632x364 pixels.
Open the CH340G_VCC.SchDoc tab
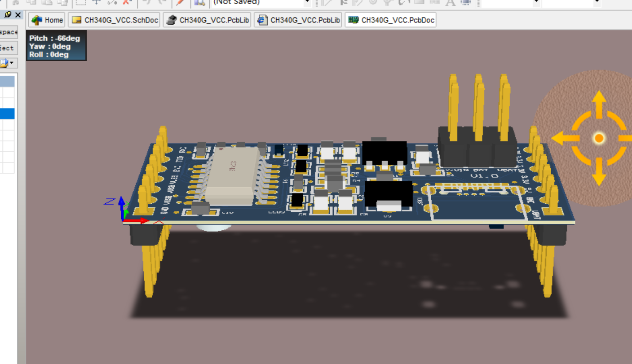click(114, 20)
